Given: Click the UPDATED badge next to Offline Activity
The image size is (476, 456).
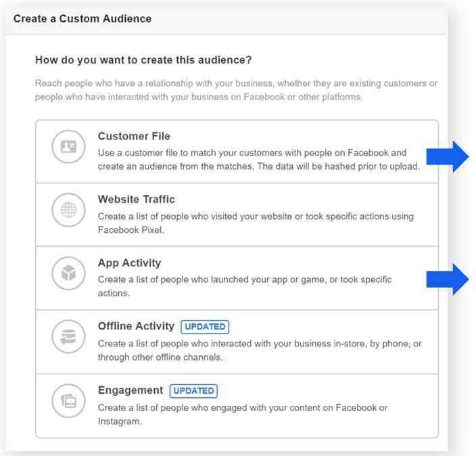Looking at the screenshot, I should pyautogui.click(x=205, y=327).
